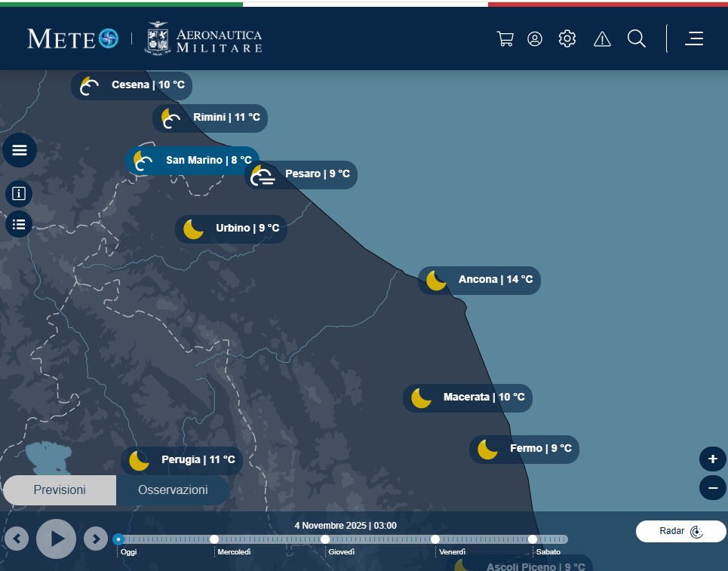Click the user account icon
728x571 pixels.
coord(535,39)
